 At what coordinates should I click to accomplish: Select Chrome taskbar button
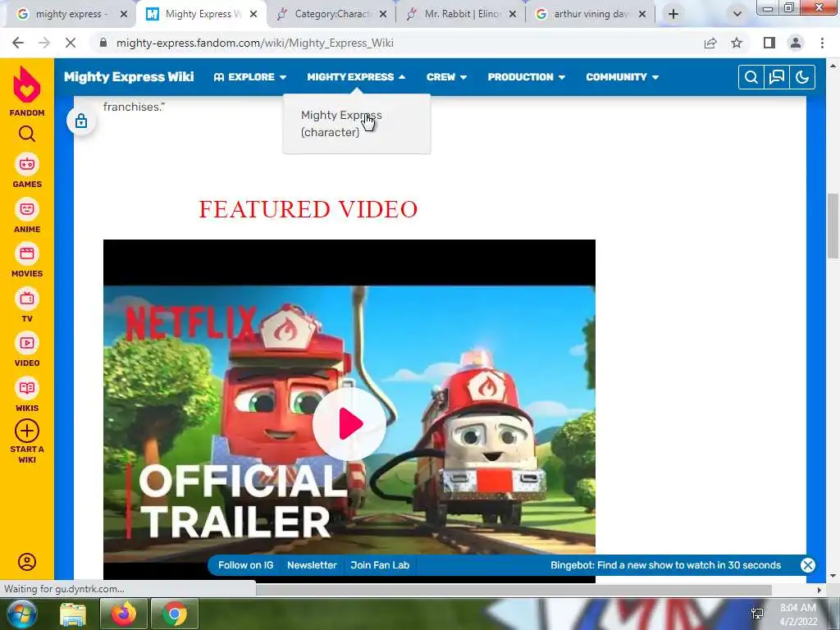click(x=175, y=614)
